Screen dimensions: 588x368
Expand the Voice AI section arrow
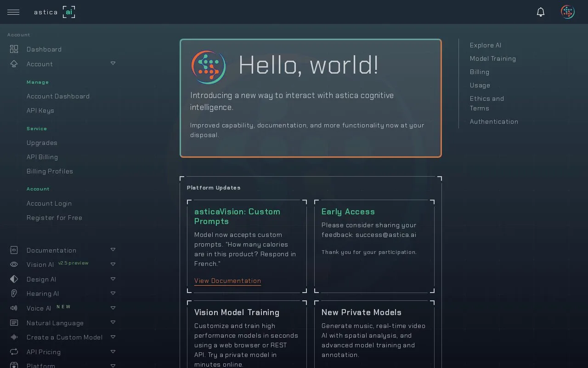[x=113, y=308]
